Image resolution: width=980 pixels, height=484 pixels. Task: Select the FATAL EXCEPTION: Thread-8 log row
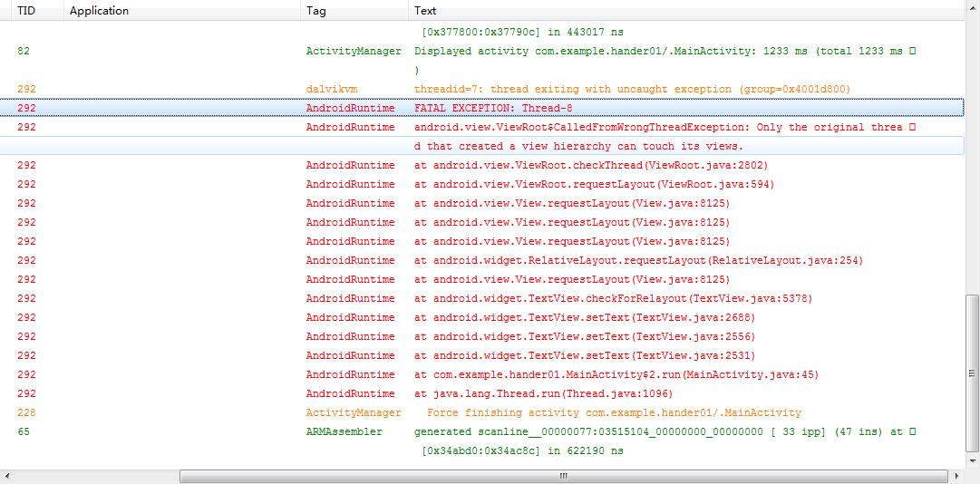point(493,108)
